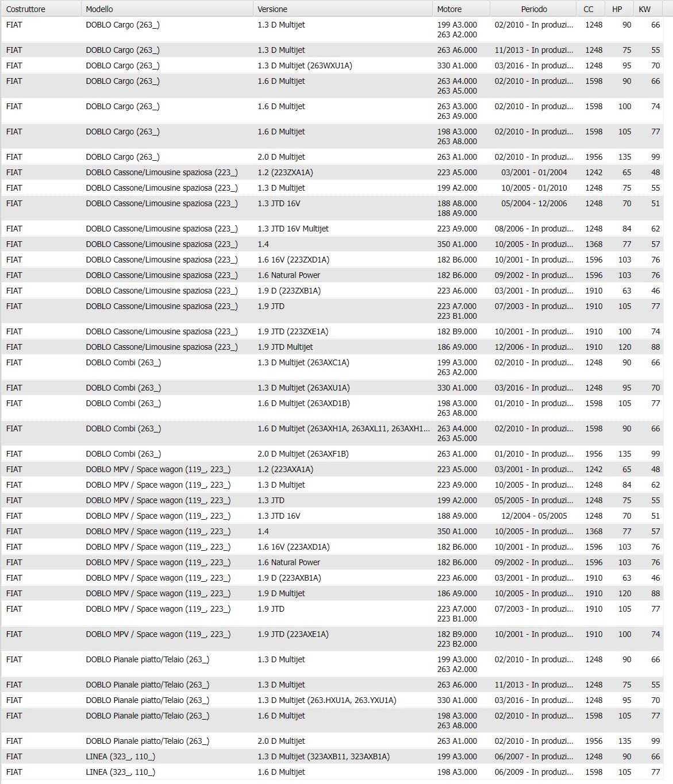Viewport: 673px width, 784px height.
Task: Select version 1.6 16V (223ZXD1A)
Action: pos(293,260)
